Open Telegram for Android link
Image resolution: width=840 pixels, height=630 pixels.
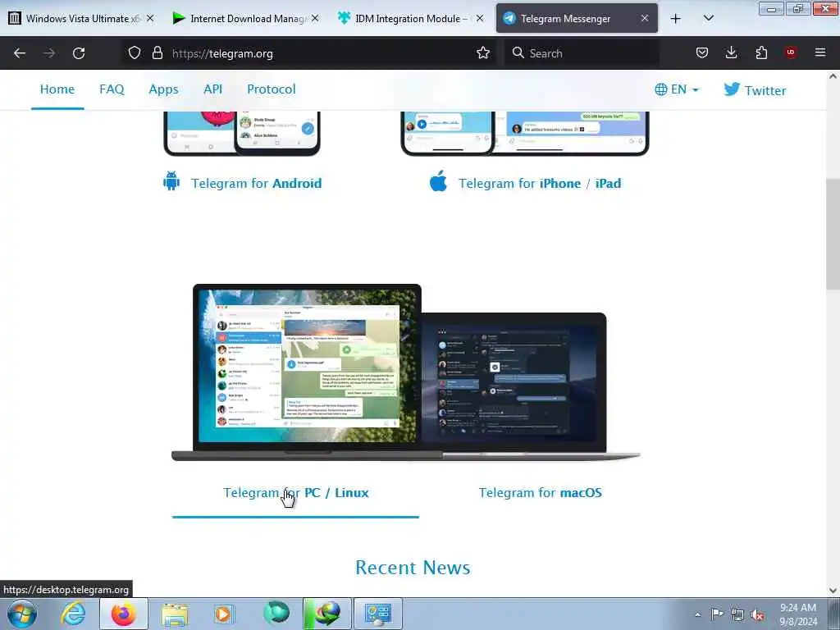(256, 183)
